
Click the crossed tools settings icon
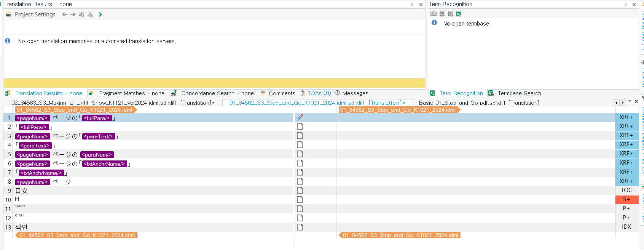90,14
